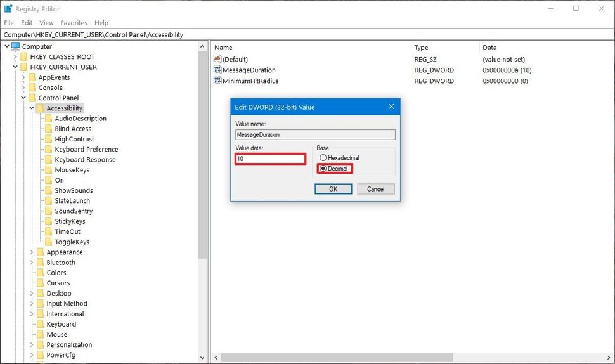The height and width of the screenshot is (364, 615).
Task: Click the Desktop folder icon
Action: tap(41, 293)
